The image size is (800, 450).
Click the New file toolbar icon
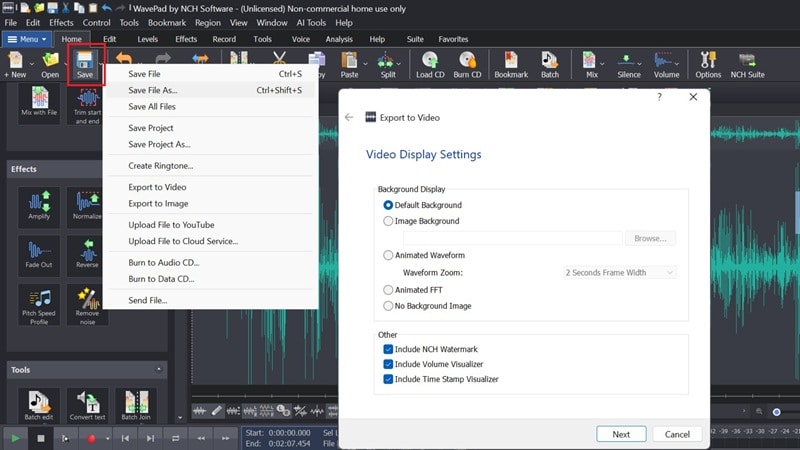tap(15, 65)
